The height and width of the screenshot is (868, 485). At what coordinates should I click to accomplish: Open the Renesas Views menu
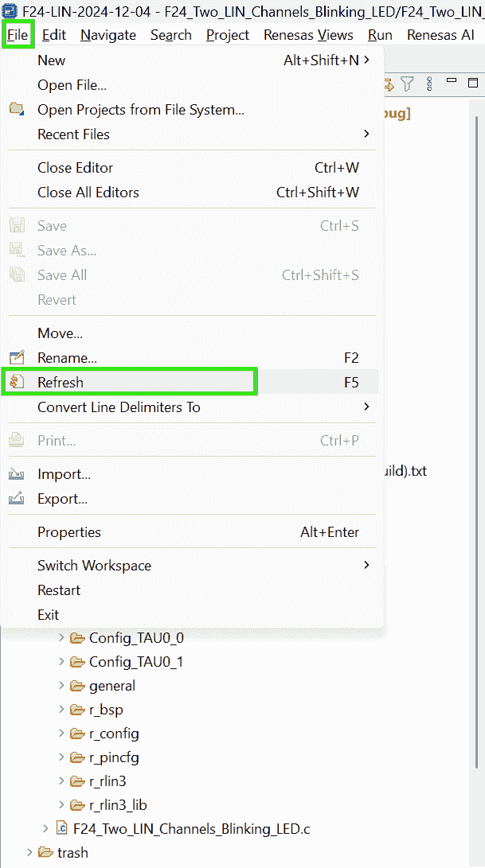click(308, 35)
